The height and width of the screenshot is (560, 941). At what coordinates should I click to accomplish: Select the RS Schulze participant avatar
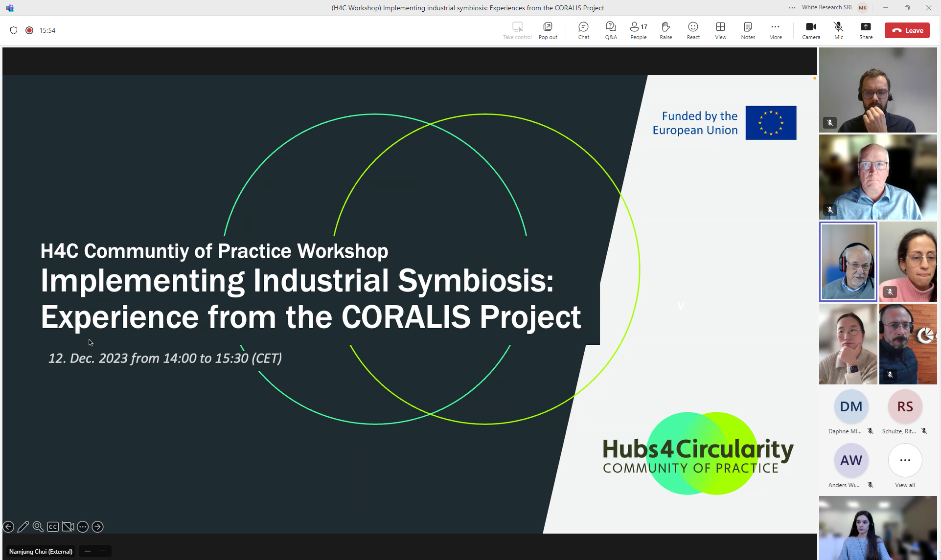click(905, 406)
